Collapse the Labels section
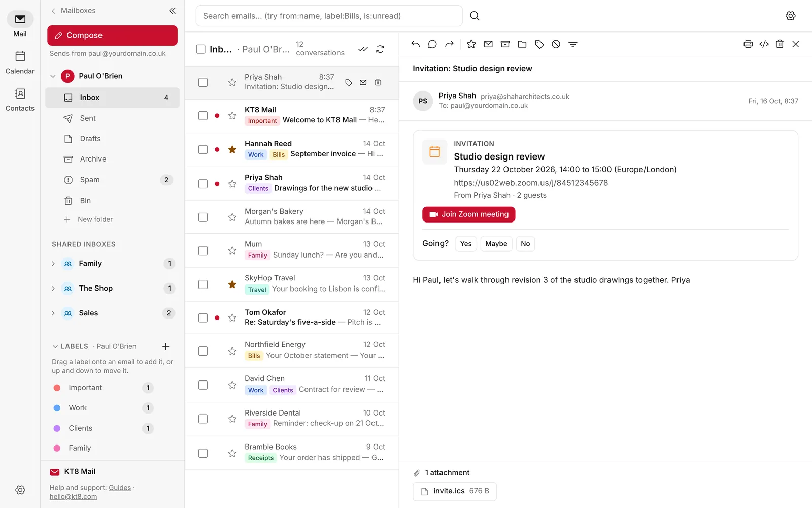The image size is (812, 508). [x=55, y=346]
